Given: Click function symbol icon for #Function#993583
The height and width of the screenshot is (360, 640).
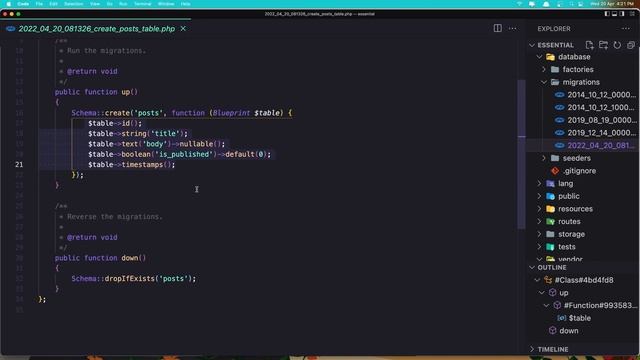Looking at the screenshot, I should [x=557, y=305].
